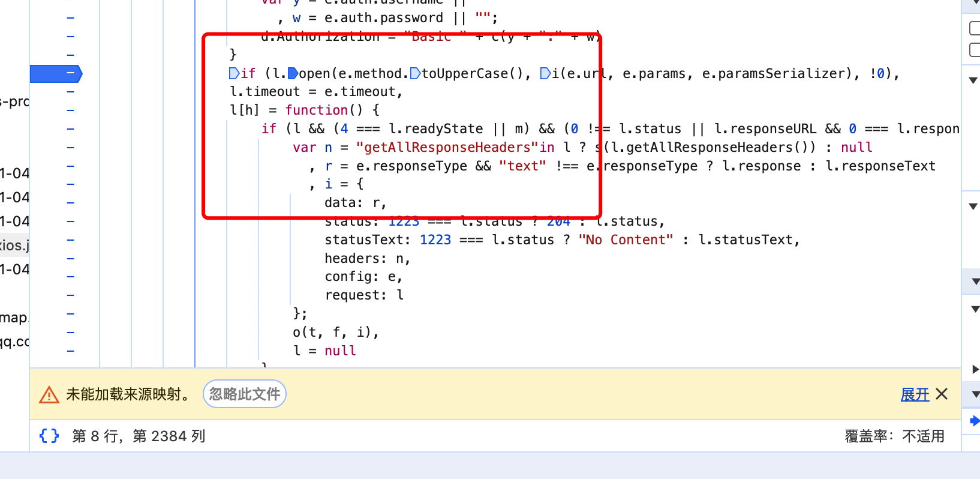Screen dimensions: 980x479
Task: Toggle breakpoint on the 'l.timeout = e.timeout' gutter dash
Action: (71, 92)
